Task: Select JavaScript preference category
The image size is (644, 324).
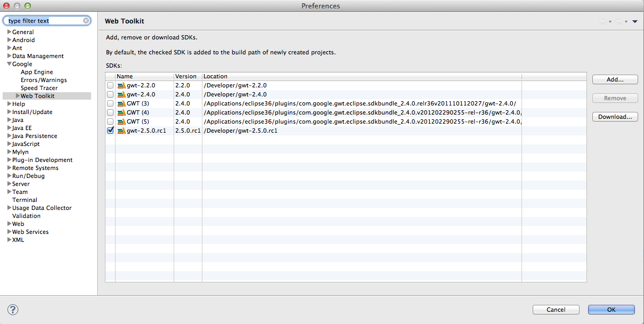Action: [x=26, y=144]
